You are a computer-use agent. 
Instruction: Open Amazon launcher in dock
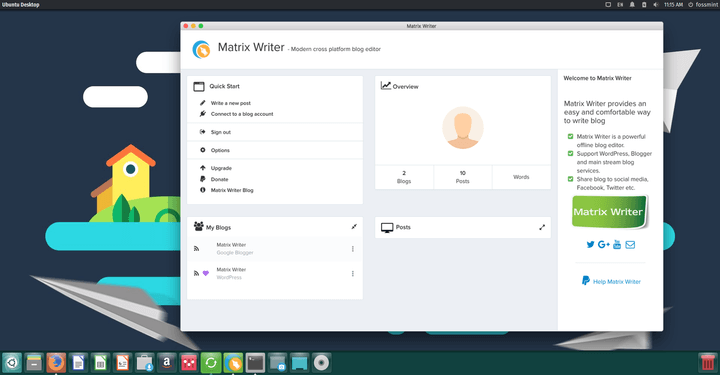[x=167, y=363]
